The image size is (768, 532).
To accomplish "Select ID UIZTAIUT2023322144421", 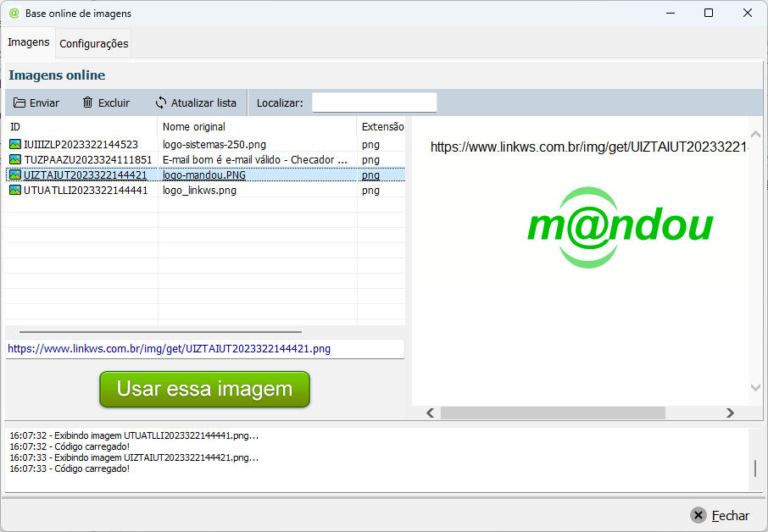I will (x=86, y=175).
